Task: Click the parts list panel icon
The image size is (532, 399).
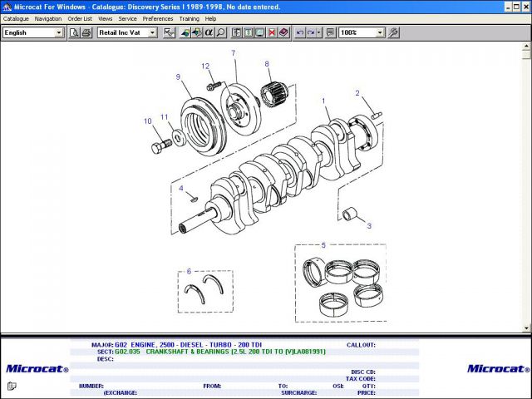Action: pos(236,32)
